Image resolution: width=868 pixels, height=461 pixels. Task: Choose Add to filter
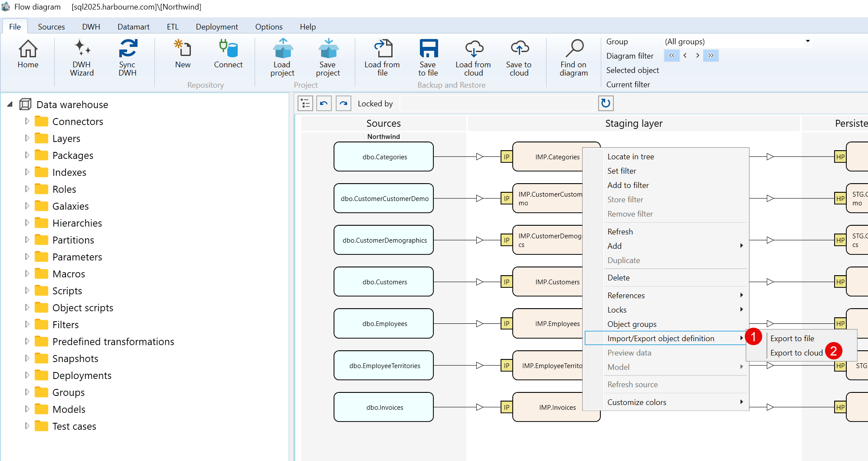(x=666, y=185)
